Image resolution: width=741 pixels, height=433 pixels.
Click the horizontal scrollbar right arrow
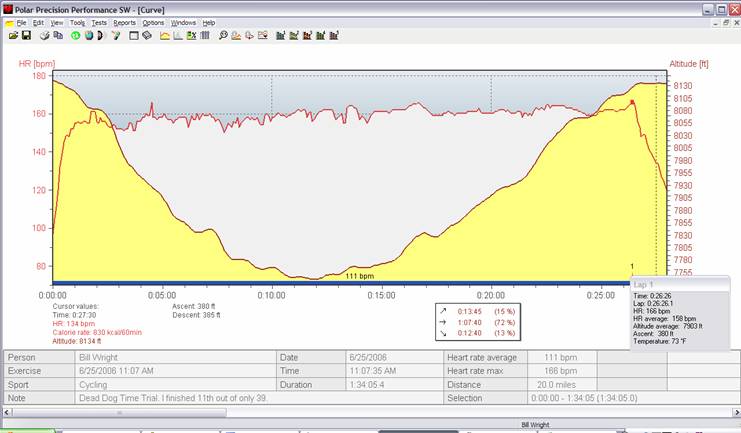736,413
